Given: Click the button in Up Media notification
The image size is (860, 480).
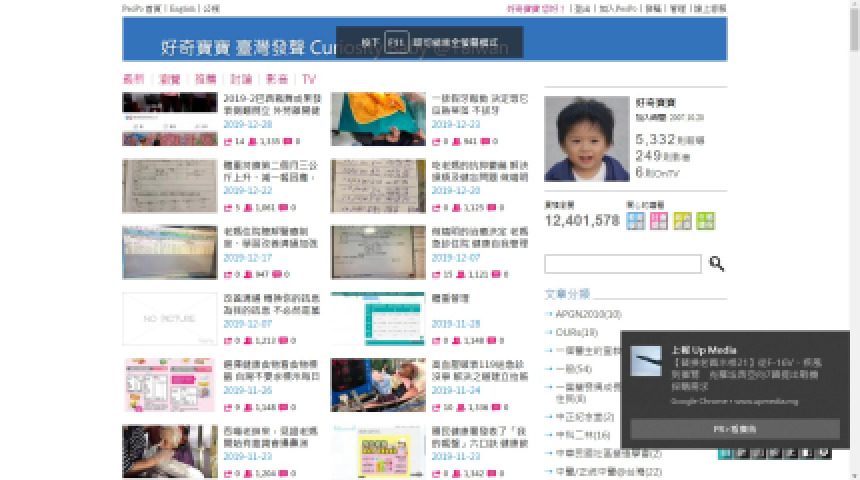Looking at the screenshot, I should point(735,428).
